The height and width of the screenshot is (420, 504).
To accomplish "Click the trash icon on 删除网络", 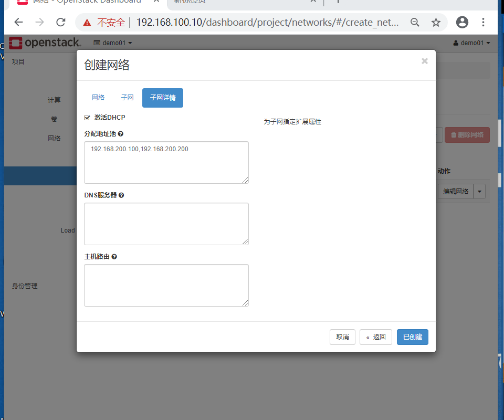I will [x=454, y=134].
